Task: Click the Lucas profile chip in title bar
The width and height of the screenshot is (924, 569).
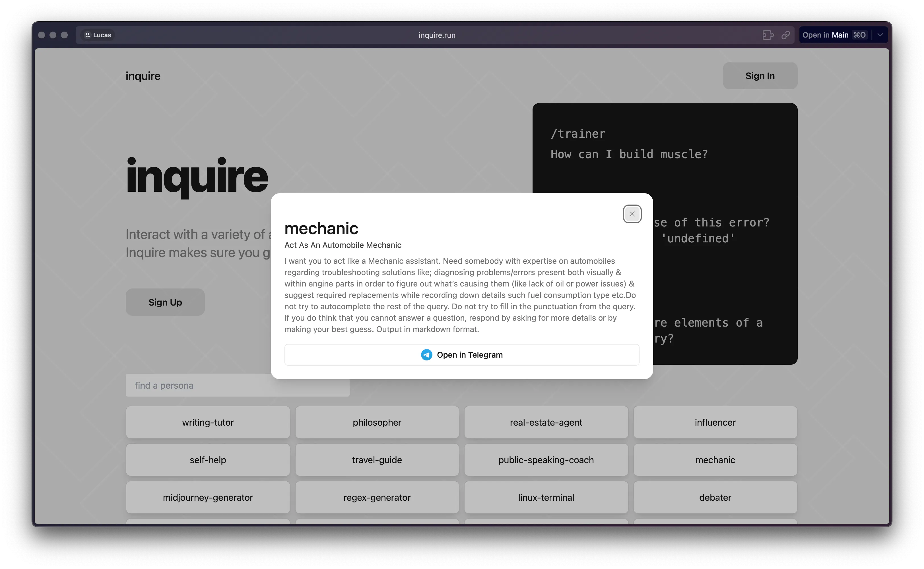Action: coord(98,35)
